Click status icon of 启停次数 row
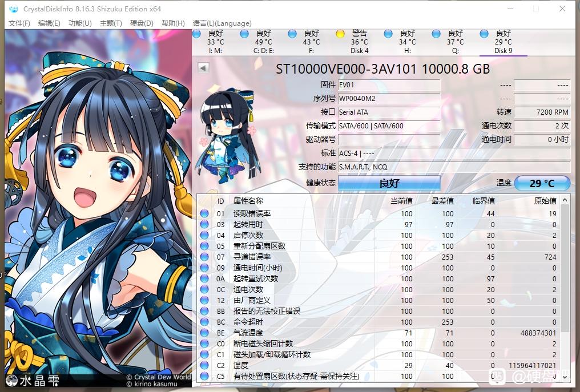Screen dimensions: 580x392 tap(204, 235)
